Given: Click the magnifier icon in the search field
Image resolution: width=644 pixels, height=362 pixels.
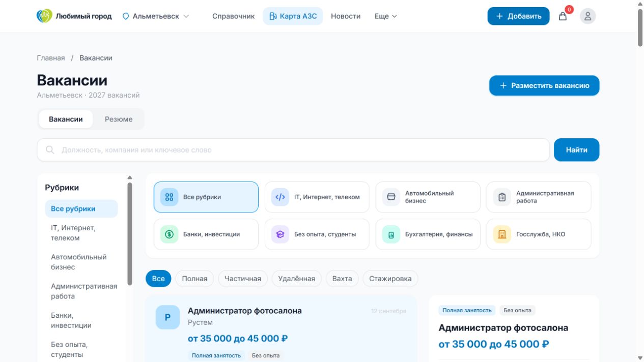Looking at the screenshot, I should click(50, 150).
